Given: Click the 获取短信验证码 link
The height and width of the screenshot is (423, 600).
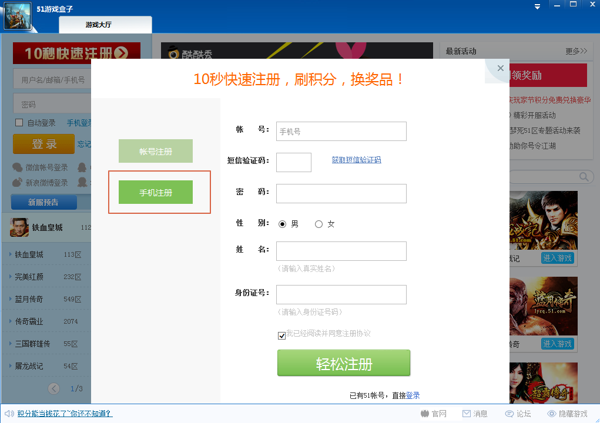Looking at the screenshot, I should click(x=356, y=160).
